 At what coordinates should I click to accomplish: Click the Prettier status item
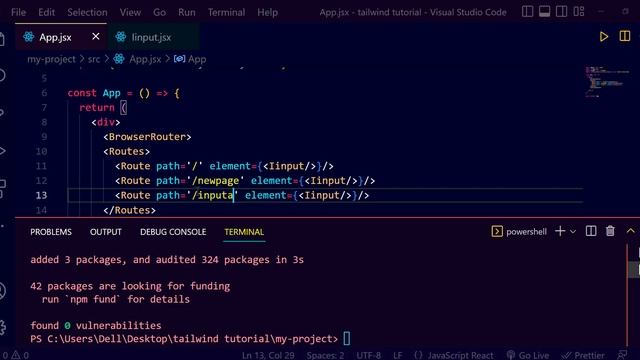coord(583,355)
